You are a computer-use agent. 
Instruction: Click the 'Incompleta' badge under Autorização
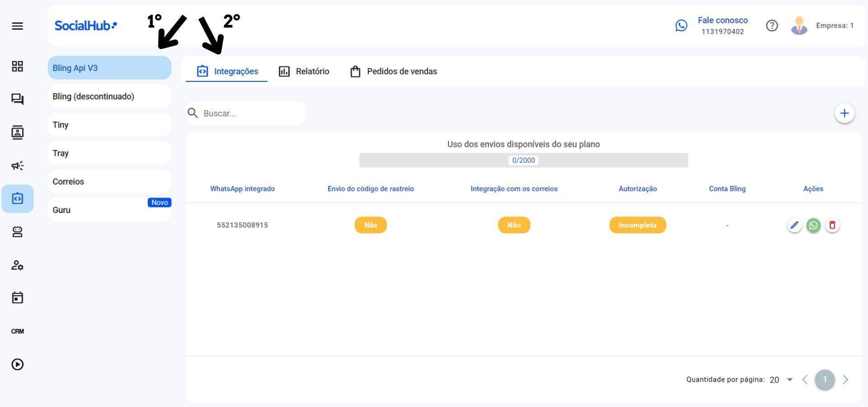[x=637, y=225]
